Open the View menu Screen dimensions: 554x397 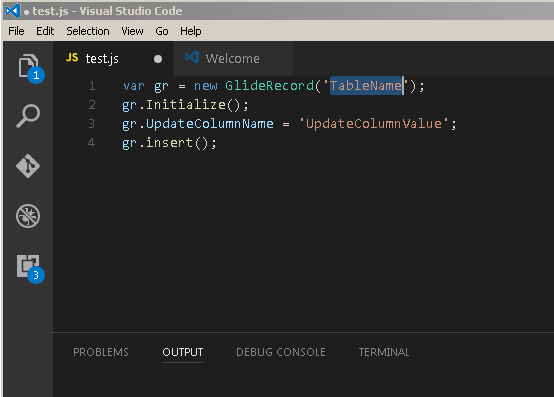coord(132,31)
